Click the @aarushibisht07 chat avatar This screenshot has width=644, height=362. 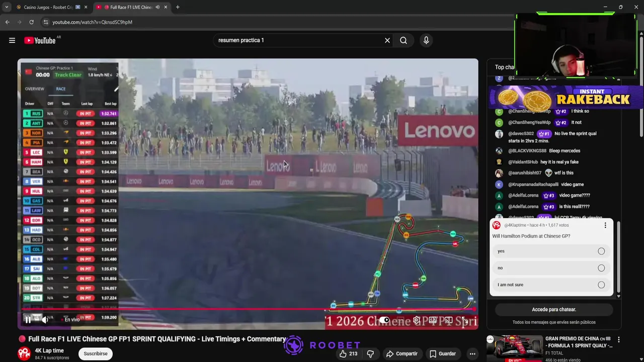point(499,173)
